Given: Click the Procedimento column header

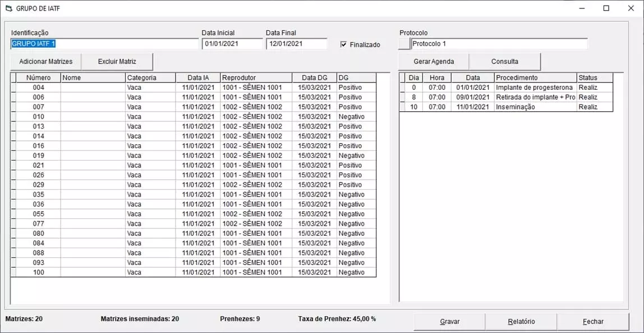Looking at the screenshot, I should (535, 77).
